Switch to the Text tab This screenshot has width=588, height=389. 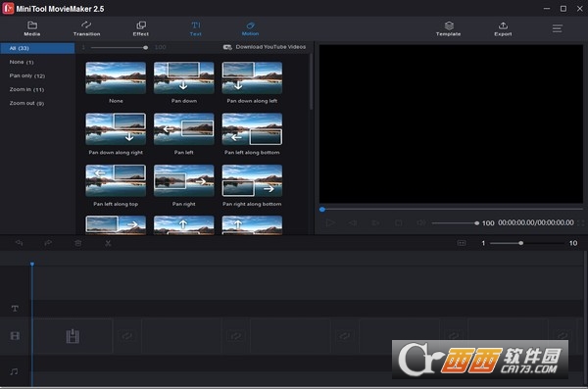point(195,28)
